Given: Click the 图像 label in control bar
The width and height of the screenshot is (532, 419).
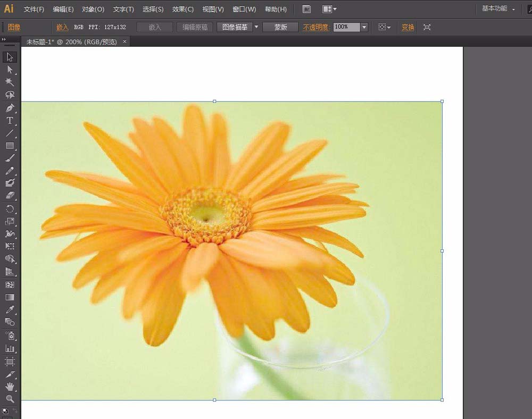Looking at the screenshot, I should point(14,27).
